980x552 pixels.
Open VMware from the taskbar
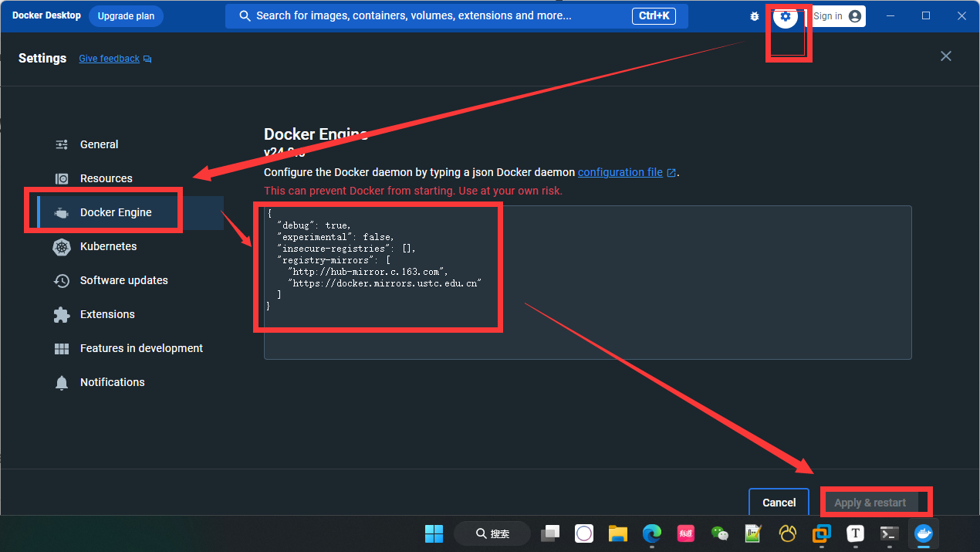click(x=822, y=533)
